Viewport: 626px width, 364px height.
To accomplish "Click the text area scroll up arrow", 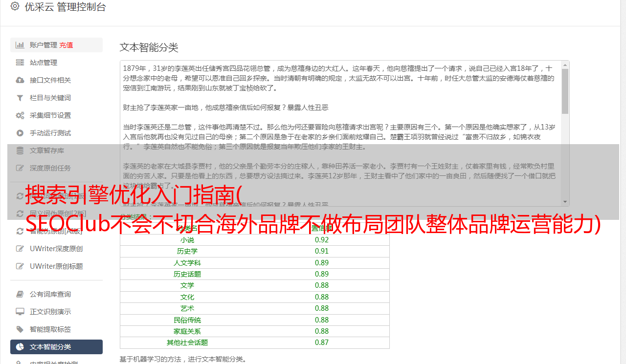I will pyautogui.click(x=565, y=64).
